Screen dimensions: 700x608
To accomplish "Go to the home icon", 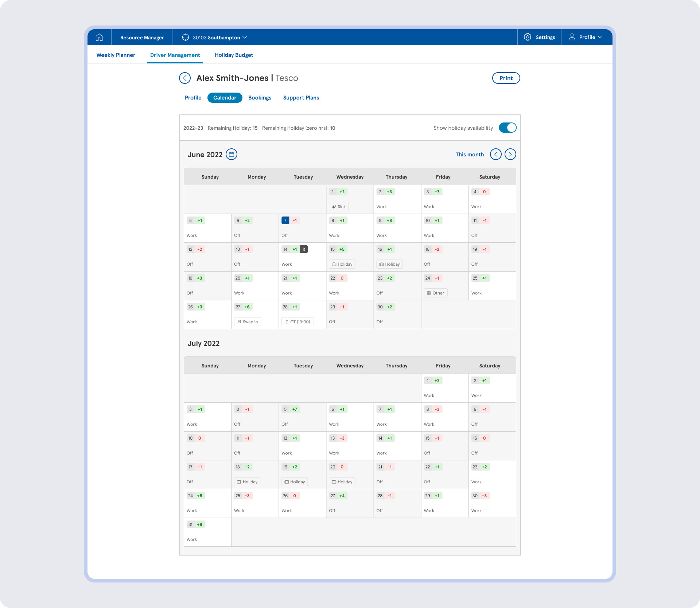I will click(99, 37).
